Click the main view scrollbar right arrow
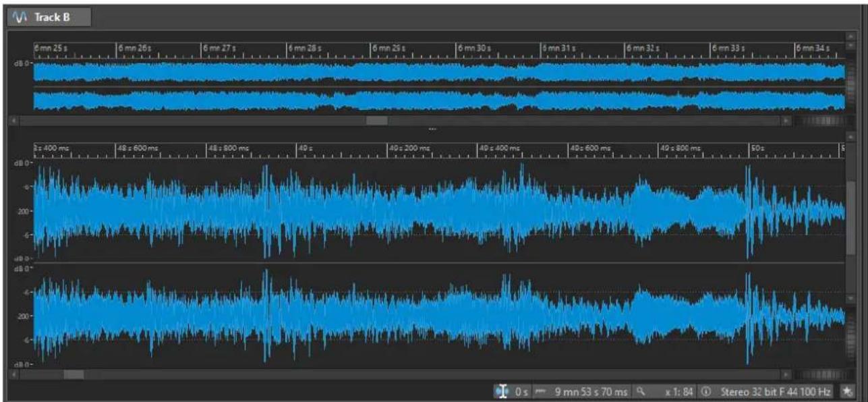 tap(785, 374)
